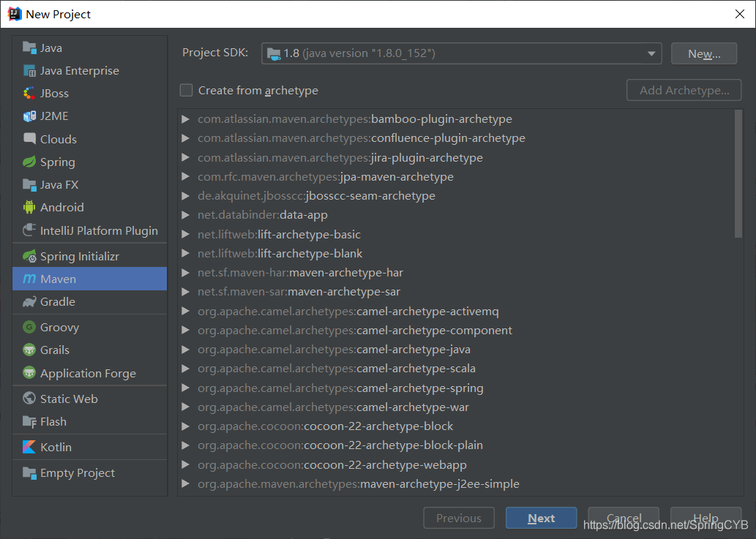Viewport: 756px width, 539px height.
Task: Expand confluence-plugin-archetype entry
Action: [x=185, y=138]
